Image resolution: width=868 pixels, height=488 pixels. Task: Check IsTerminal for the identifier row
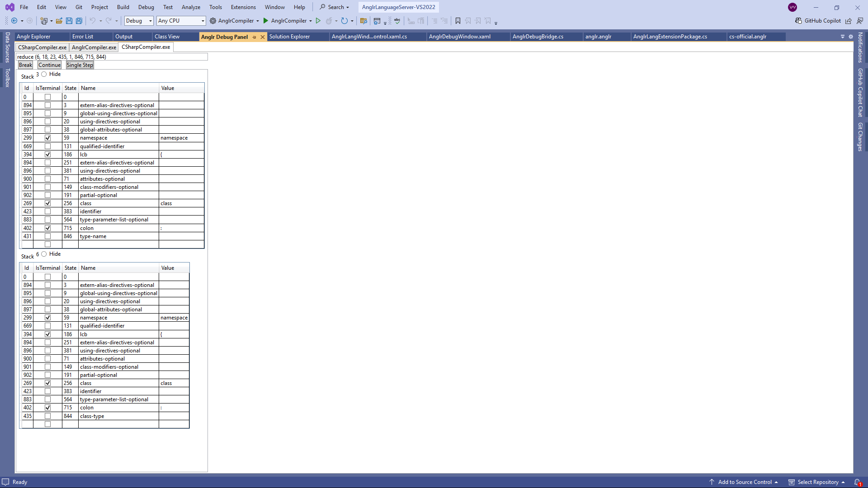coord(47,211)
